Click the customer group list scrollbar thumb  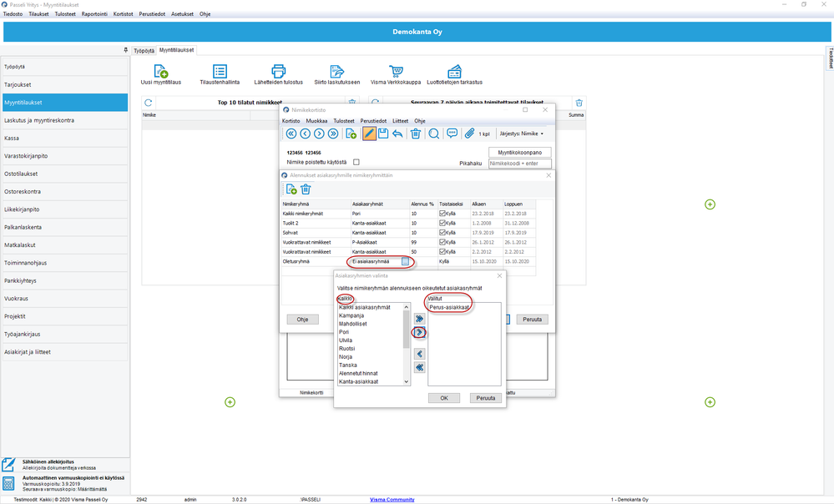click(x=407, y=329)
